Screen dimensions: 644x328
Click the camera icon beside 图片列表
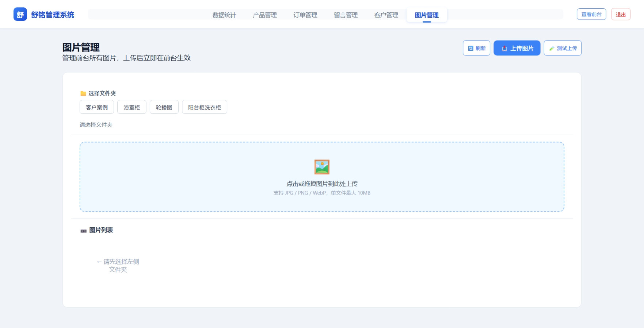click(84, 231)
